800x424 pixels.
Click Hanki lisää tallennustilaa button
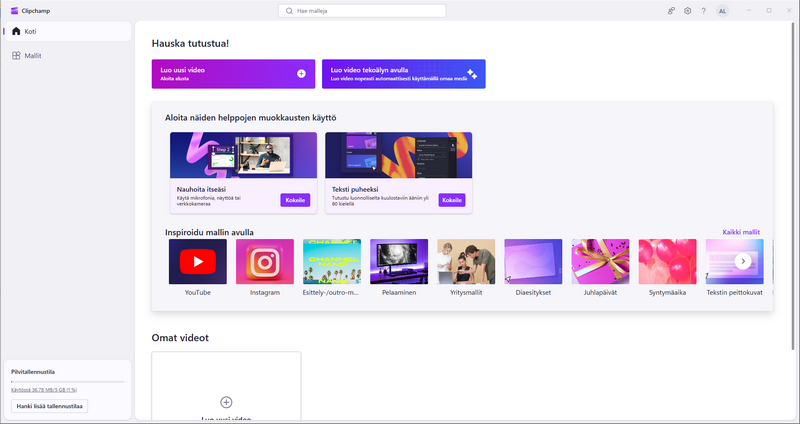pos(49,406)
